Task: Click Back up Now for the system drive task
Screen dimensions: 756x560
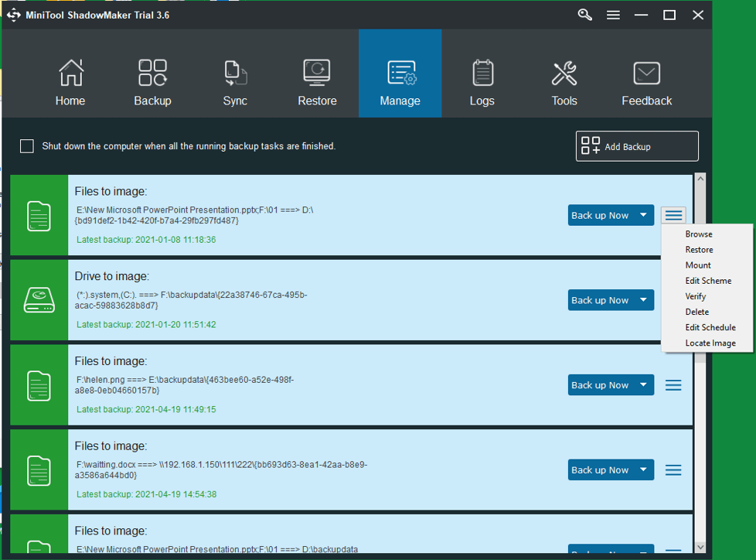Action: click(601, 300)
